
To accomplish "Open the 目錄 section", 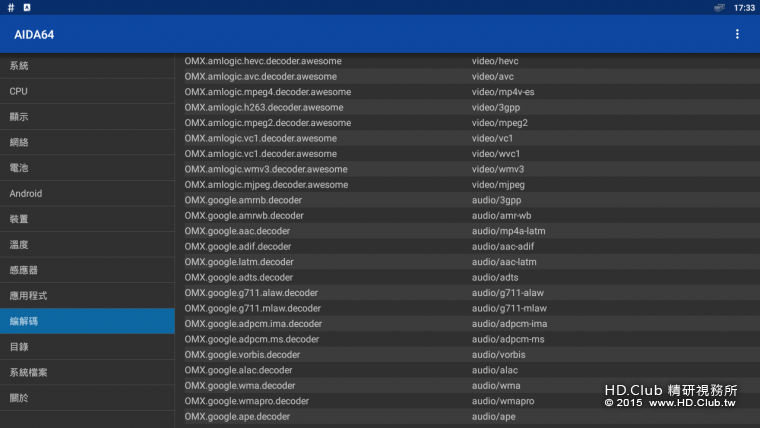I will 87,347.
